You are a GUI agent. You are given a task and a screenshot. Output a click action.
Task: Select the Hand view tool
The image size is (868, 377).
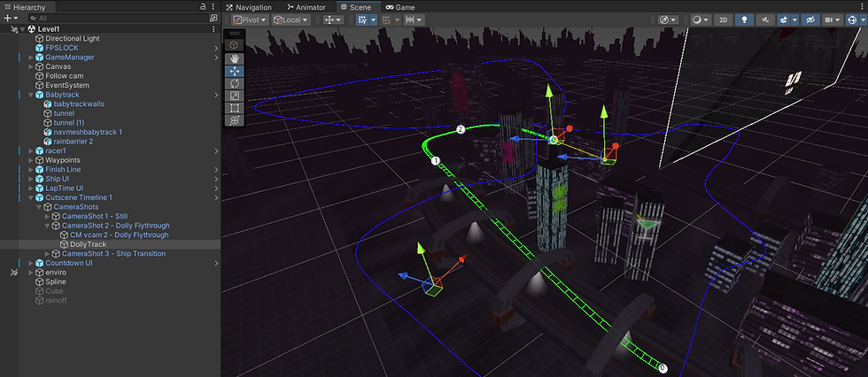click(234, 58)
